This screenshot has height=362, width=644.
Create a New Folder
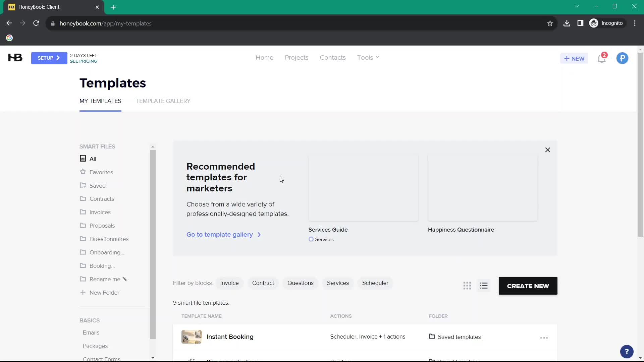[x=100, y=293]
